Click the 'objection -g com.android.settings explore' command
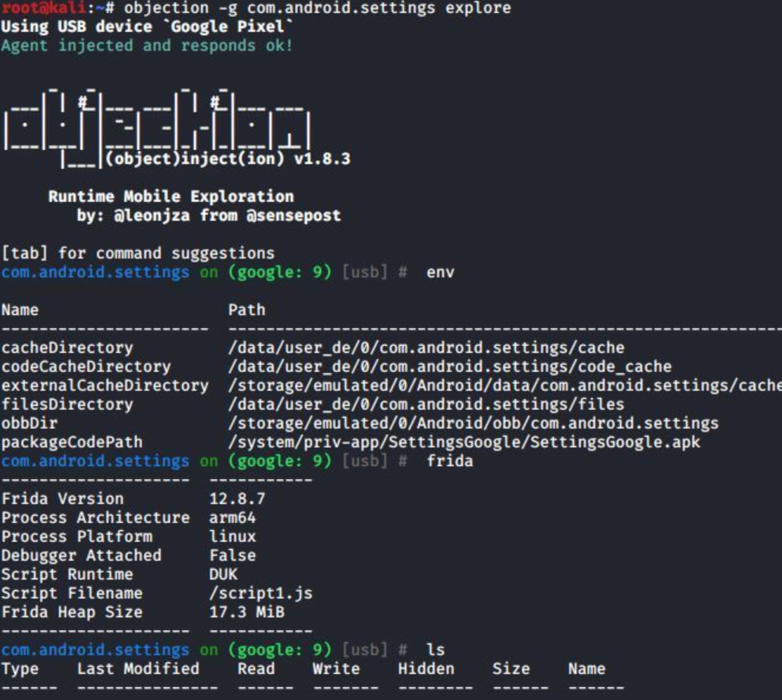This screenshot has height=700, width=782. click(318, 8)
